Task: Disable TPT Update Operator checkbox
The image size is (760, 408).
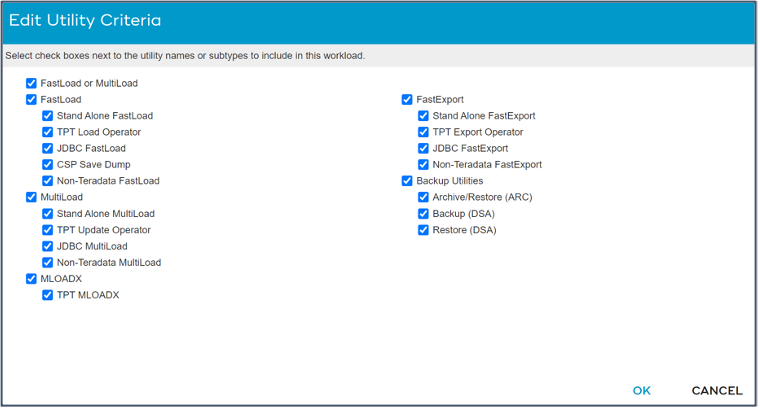Action: pyautogui.click(x=47, y=229)
